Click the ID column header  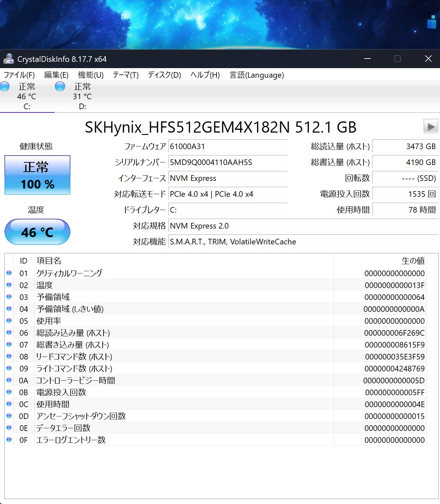pyautogui.click(x=24, y=261)
